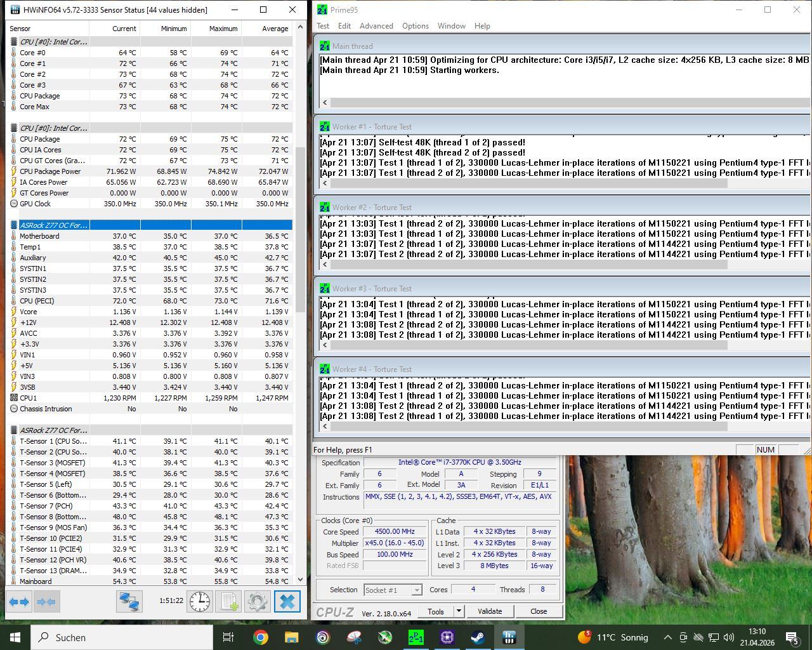This screenshot has width=812, height=650.
Task: Click the Meet Now camera tray icon
Action: pos(683,637)
